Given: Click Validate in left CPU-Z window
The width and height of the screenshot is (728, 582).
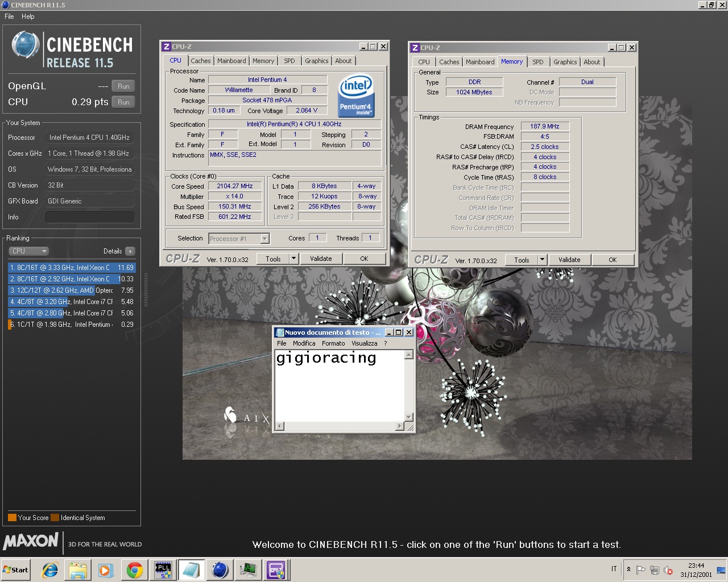Looking at the screenshot, I should pyautogui.click(x=321, y=259).
